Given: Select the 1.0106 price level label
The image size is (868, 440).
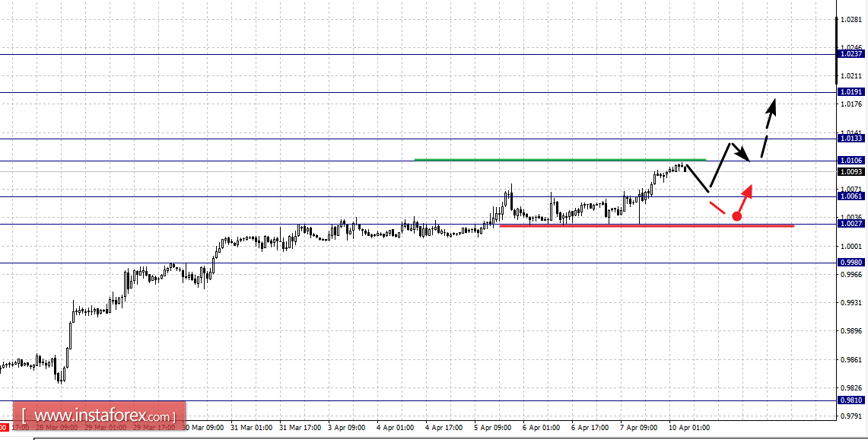Looking at the screenshot, I should pos(851,161).
